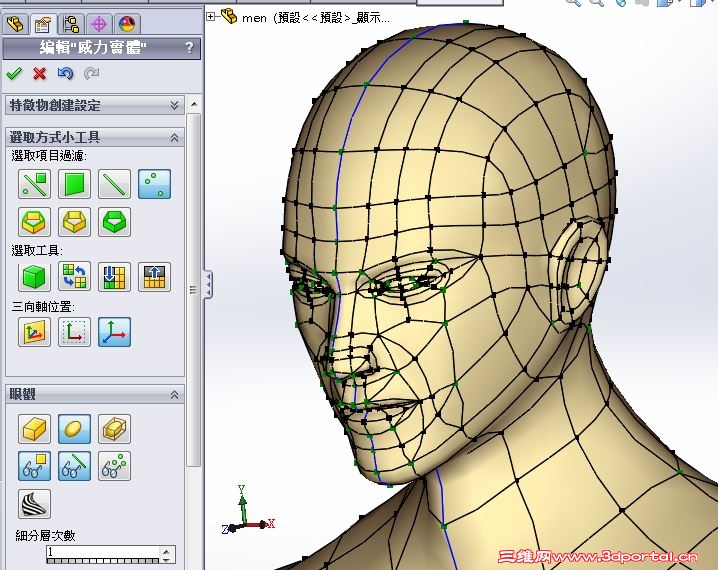Choose the smooth ellipsoid display mode
This screenshot has height=570, width=718.
(x=74, y=429)
